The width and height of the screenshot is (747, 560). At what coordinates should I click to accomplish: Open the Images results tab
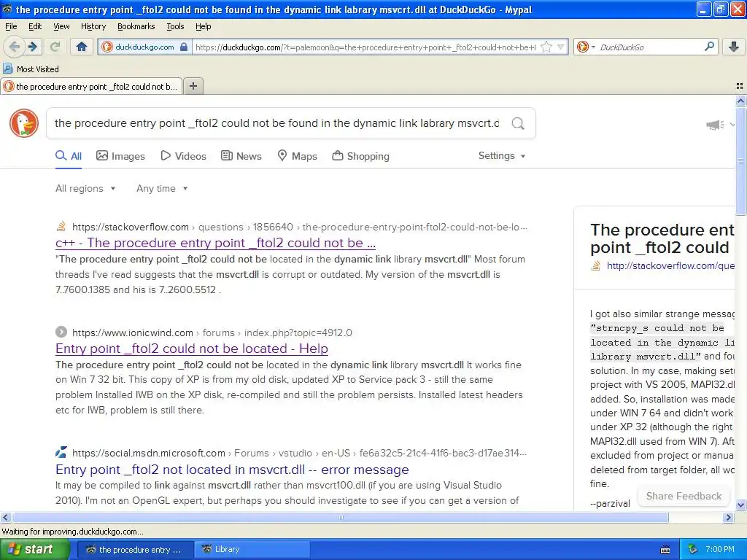point(120,156)
